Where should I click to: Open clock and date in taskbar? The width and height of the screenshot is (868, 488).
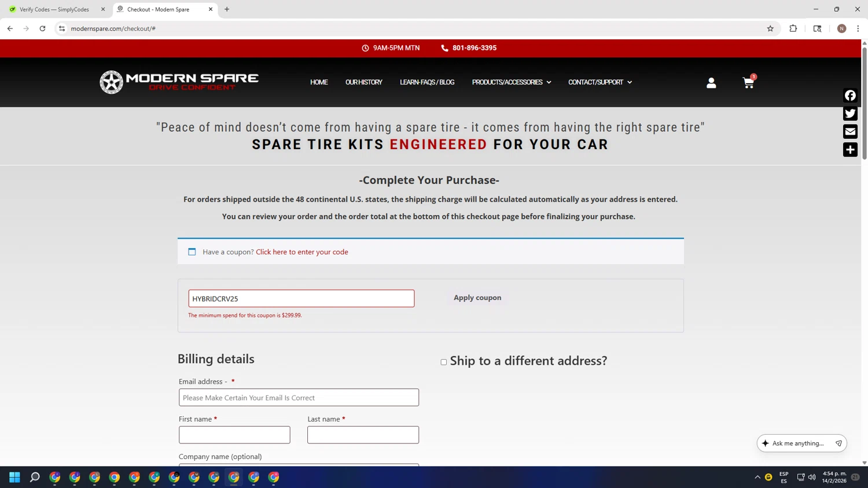pyautogui.click(x=834, y=477)
